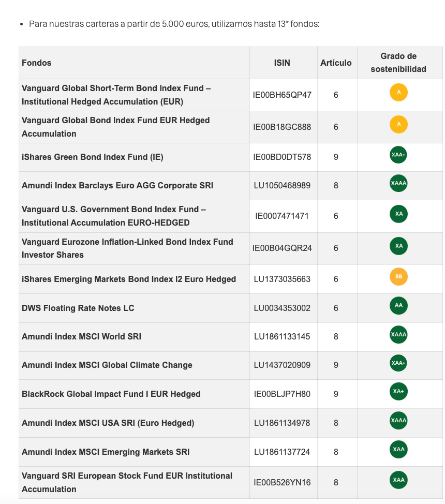Click the yellow A badge for Vanguard Global Short-Term Bond

tap(398, 92)
